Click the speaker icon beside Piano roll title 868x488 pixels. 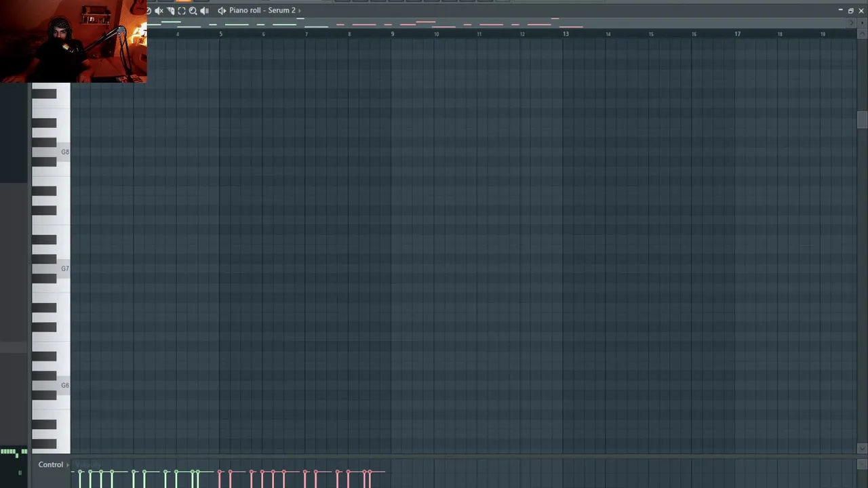[222, 10]
